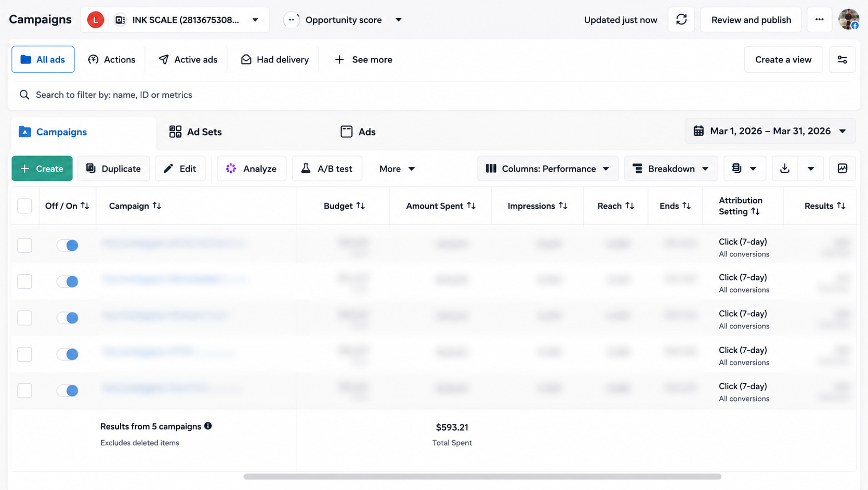The height and width of the screenshot is (490, 868).
Task: Click the Updated just now text
Action: tap(621, 20)
